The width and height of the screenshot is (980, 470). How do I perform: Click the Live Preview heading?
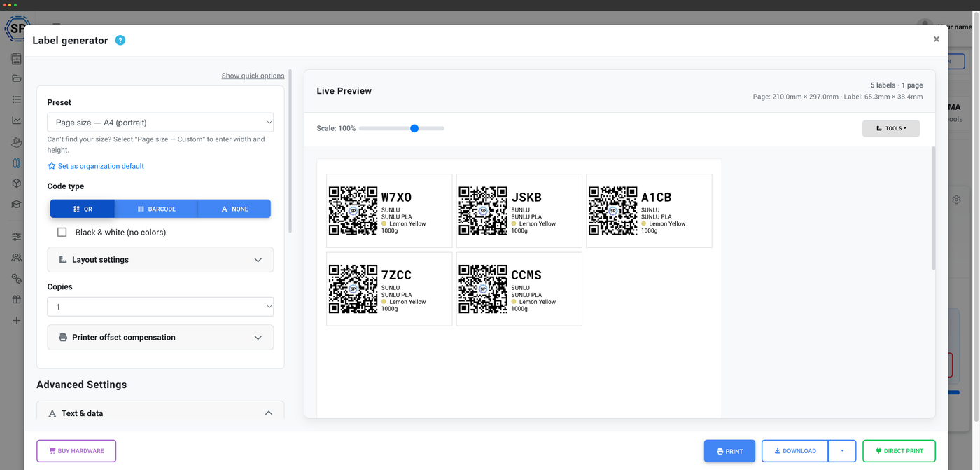344,91
